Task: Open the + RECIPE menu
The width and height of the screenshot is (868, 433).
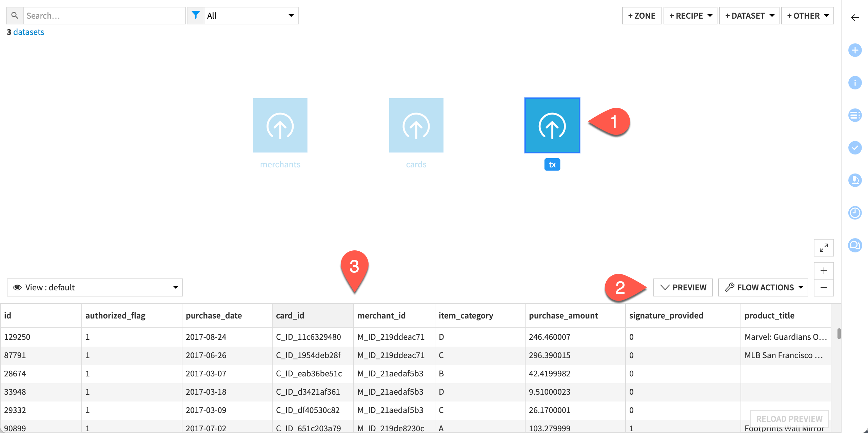Action: (x=690, y=15)
